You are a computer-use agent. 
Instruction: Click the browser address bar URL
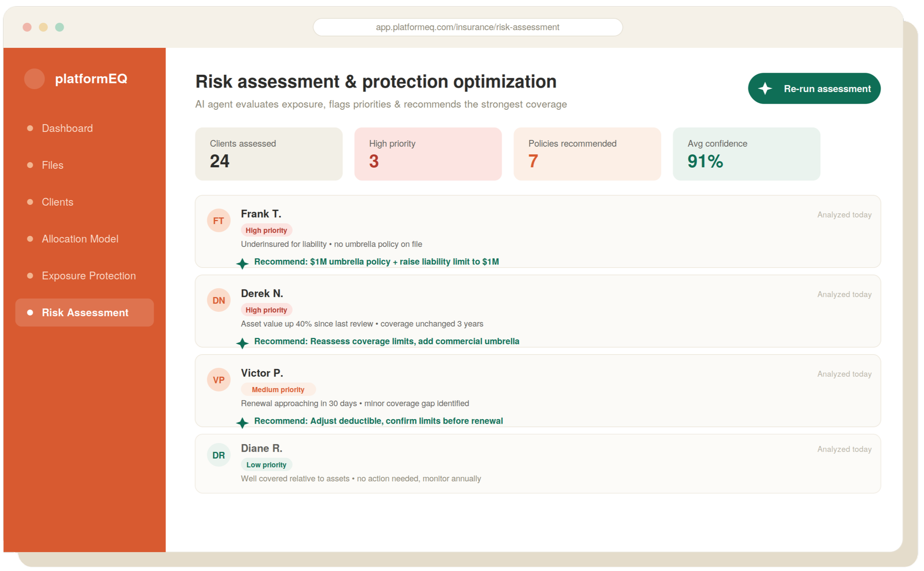click(467, 27)
